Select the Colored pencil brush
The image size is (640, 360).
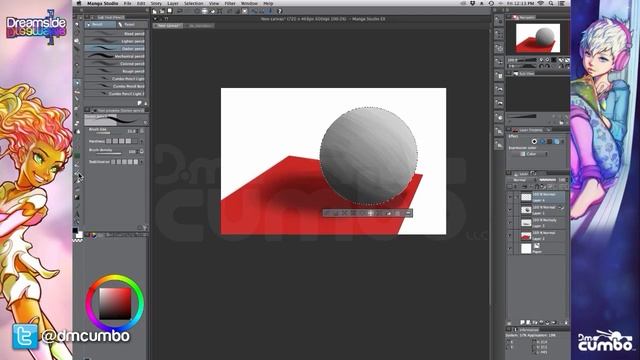point(116,64)
